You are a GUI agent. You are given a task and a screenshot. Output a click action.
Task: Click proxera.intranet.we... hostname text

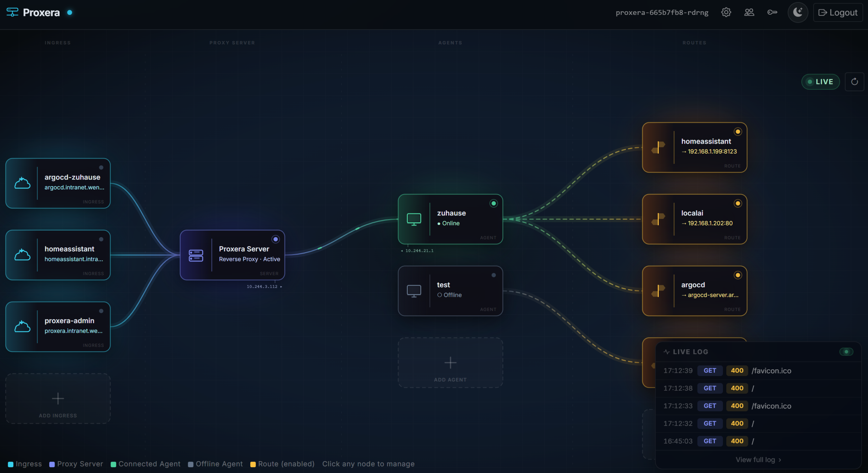click(x=74, y=331)
